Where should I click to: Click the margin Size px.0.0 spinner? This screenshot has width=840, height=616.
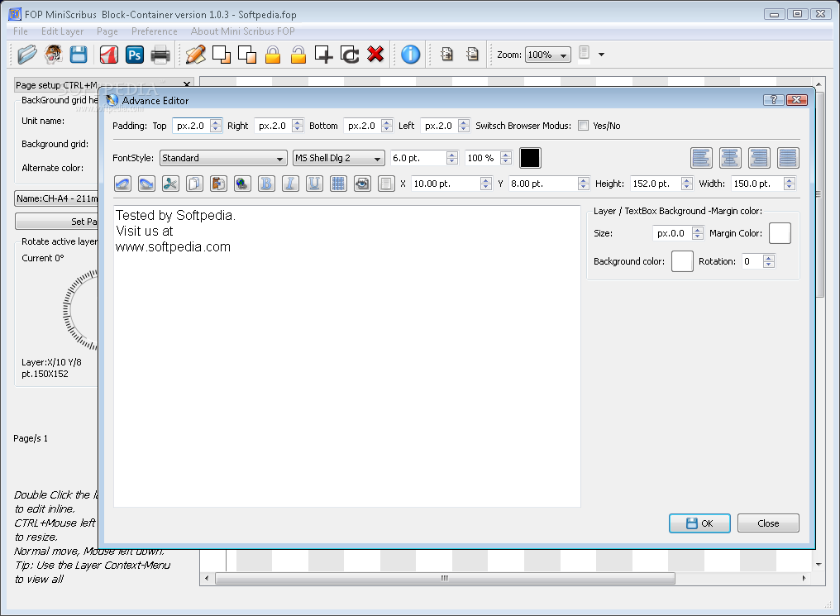pyautogui.click(x=678, y=233)
